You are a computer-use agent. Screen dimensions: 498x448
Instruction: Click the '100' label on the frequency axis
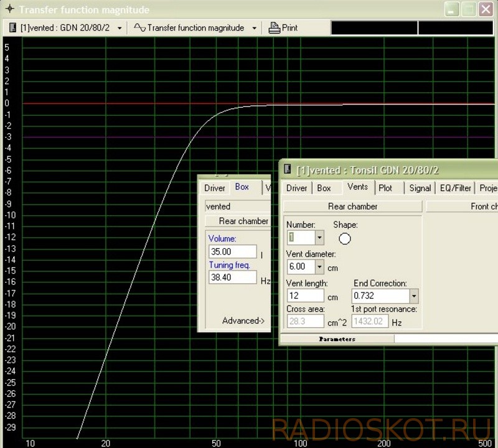[300, 443]
